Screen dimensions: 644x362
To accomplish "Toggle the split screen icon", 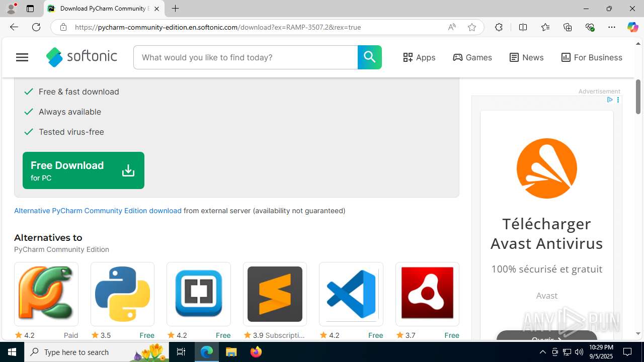I will point(523,27).
